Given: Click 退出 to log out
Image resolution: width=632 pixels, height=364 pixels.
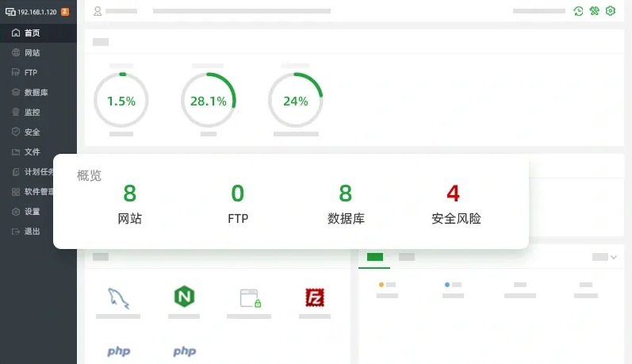Looking at the screenshot, I should click(x=32, y=232).
